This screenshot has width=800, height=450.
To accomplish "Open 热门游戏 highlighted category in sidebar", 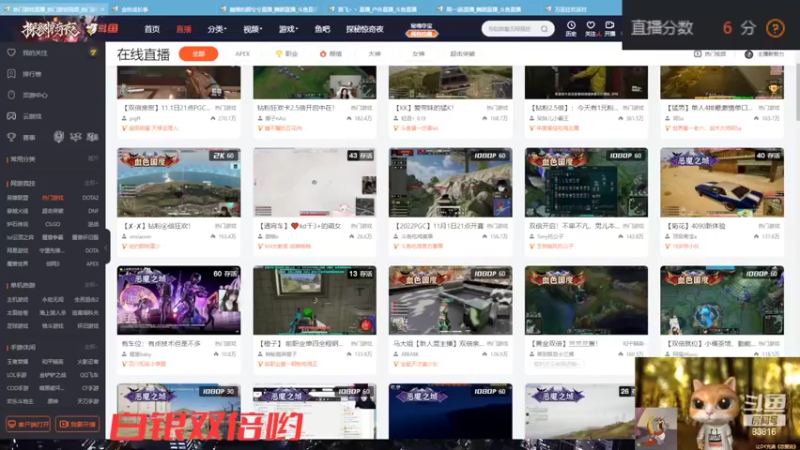I will pyautogui.click(x=53, y=197).
